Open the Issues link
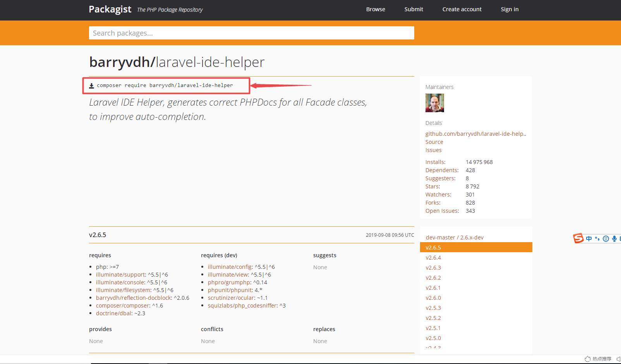The height and width of the screenshot is (364, 621). coord(433,150)
